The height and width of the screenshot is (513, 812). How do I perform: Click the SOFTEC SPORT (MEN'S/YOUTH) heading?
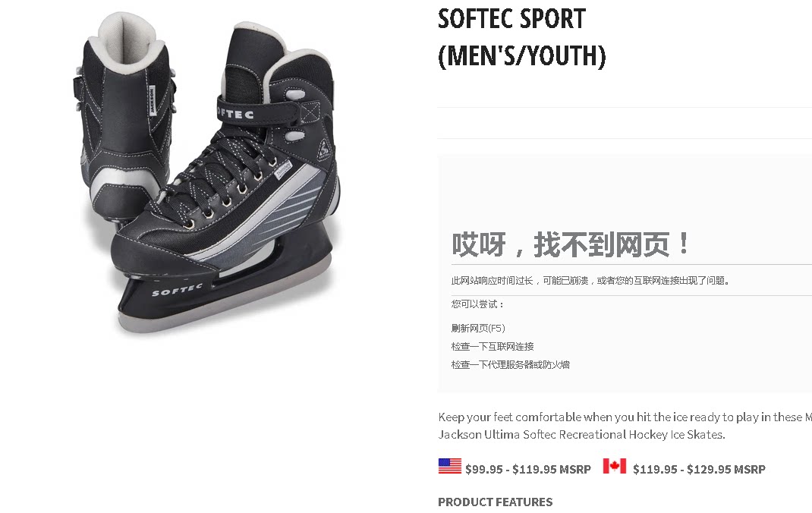pos(521,38)
